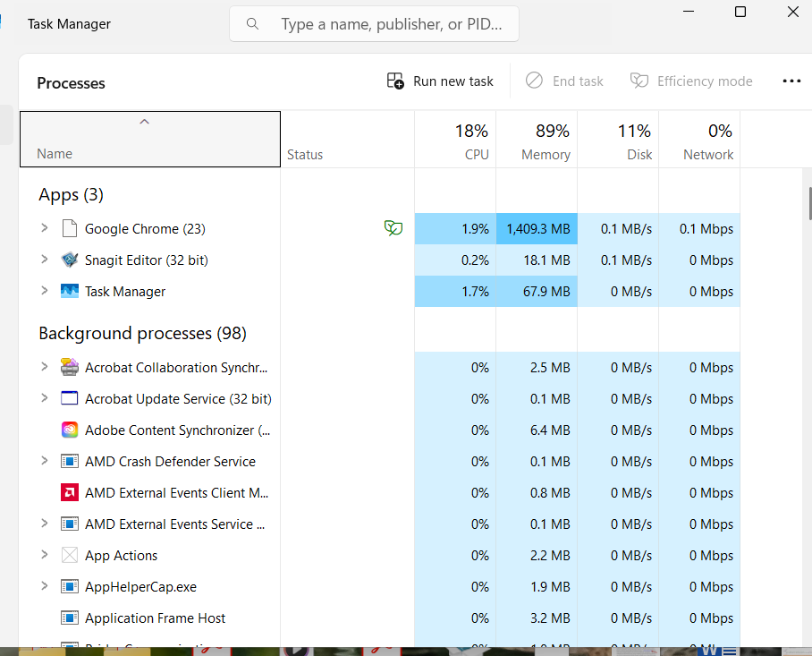Click the Task Manager app icon

[x=70, y=291]
